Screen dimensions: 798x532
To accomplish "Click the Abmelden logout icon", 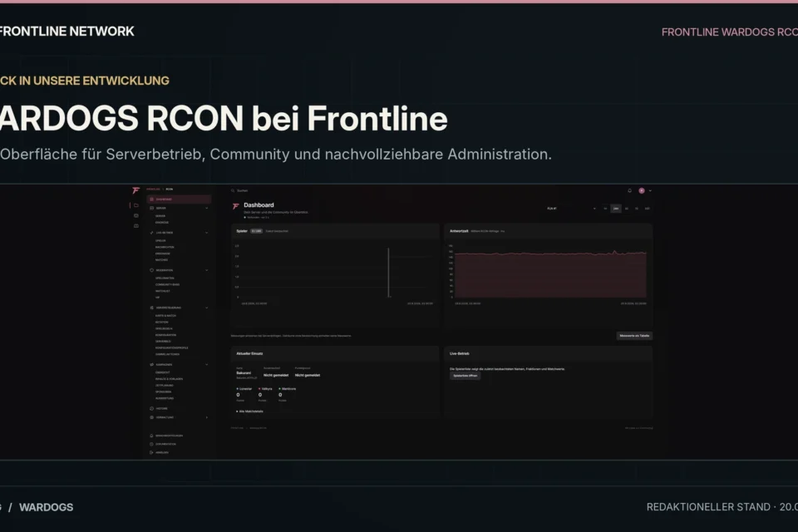I will click(151, 452).
